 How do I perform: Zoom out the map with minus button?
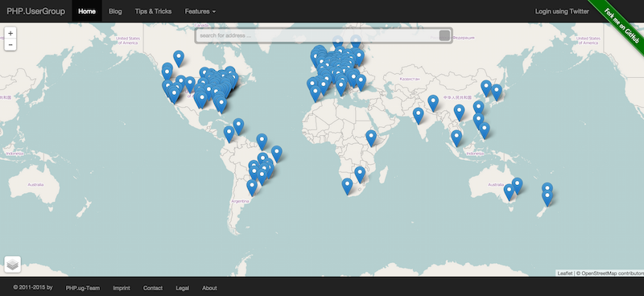pos(10,45)
